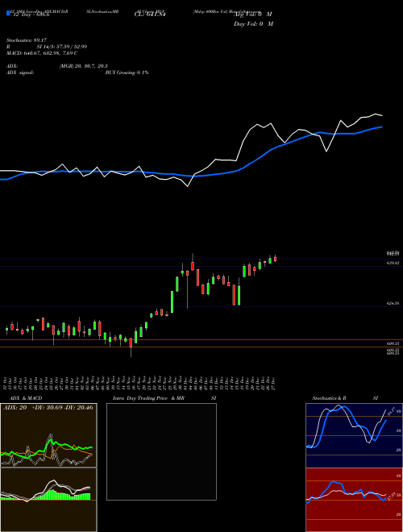Click the 624.58 price level label
Image resolution: width=403 pixels, height=532 pixels.
(x=393, y=303)
